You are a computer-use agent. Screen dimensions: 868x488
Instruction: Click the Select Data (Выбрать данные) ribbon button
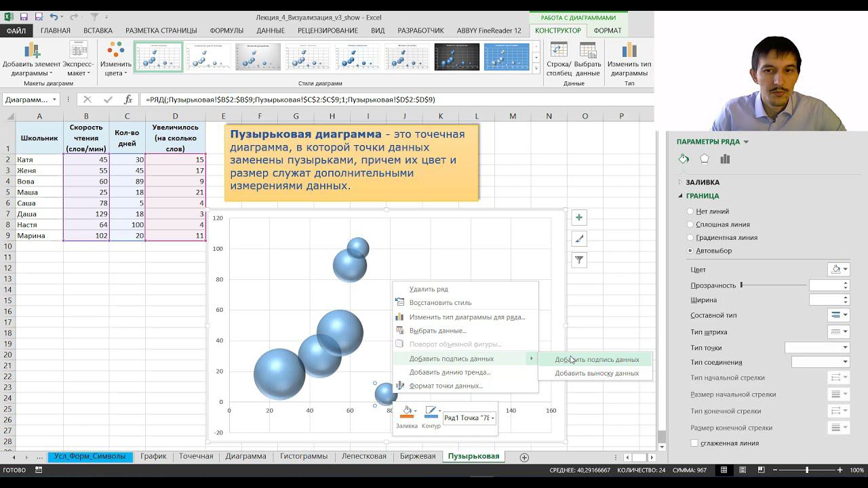click(587, 60)
